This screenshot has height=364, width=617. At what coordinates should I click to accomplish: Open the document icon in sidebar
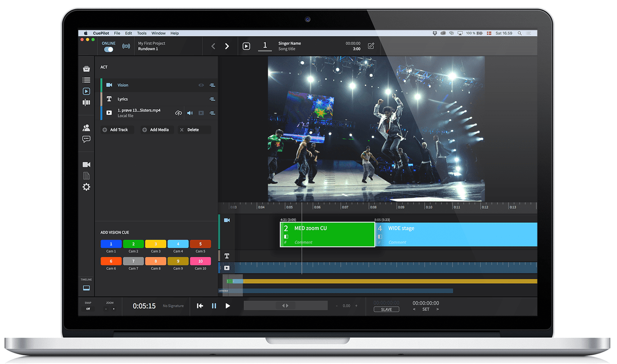pos(86,176)
